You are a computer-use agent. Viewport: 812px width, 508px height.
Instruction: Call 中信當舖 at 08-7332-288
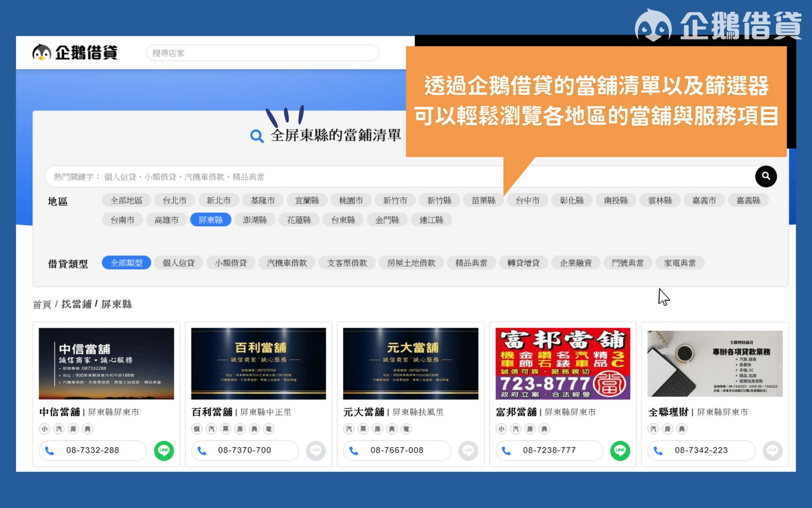point(92,451)
